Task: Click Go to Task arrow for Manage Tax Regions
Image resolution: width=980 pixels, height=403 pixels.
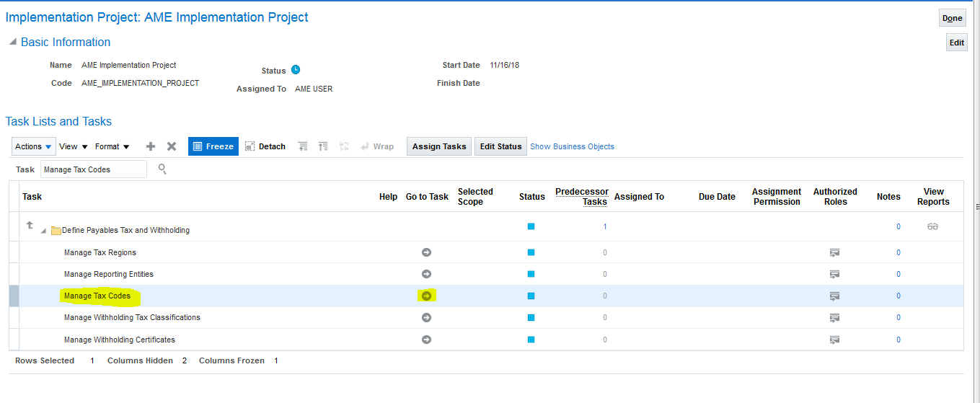Action: 426,252
